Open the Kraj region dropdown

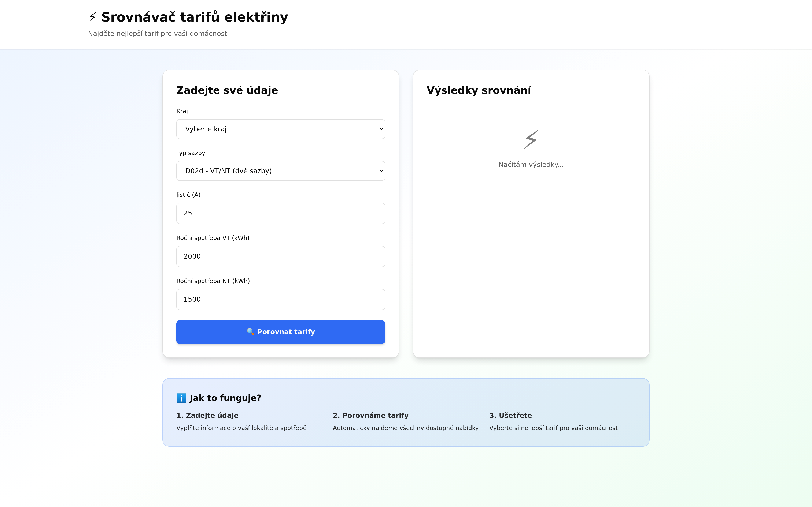coord(281,129)
